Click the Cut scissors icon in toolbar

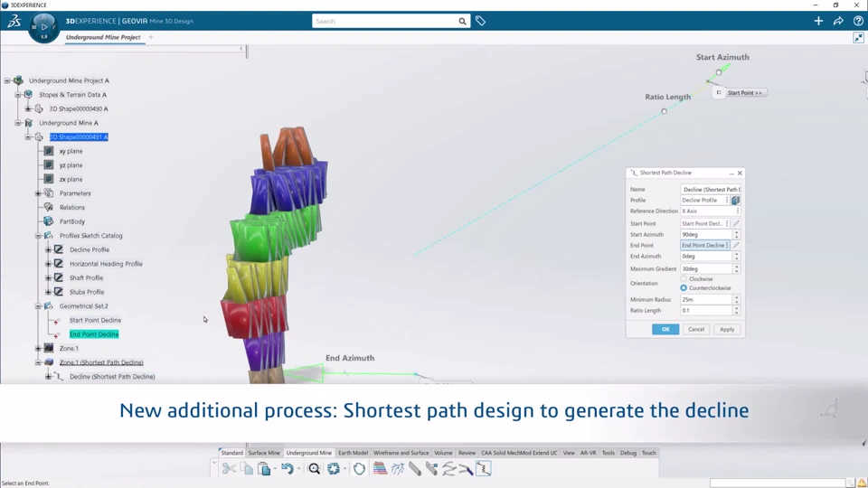(x=229, y=469)
